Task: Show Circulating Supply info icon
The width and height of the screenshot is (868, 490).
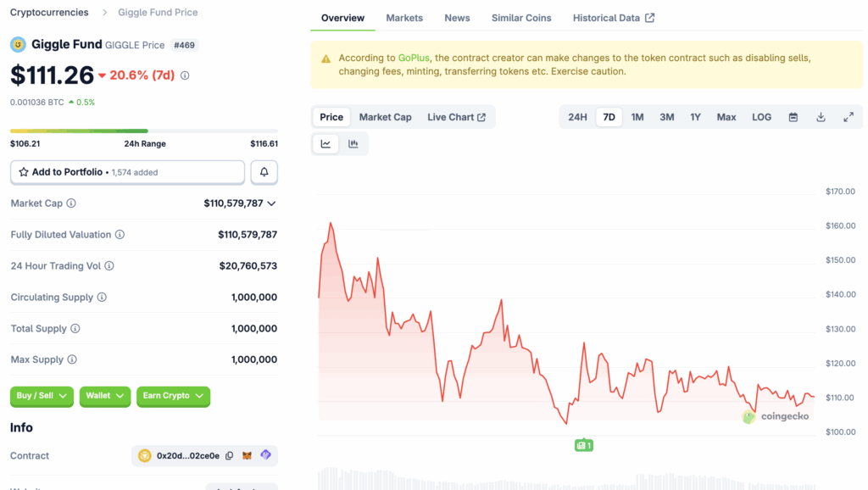Action: tap(102, 298)
